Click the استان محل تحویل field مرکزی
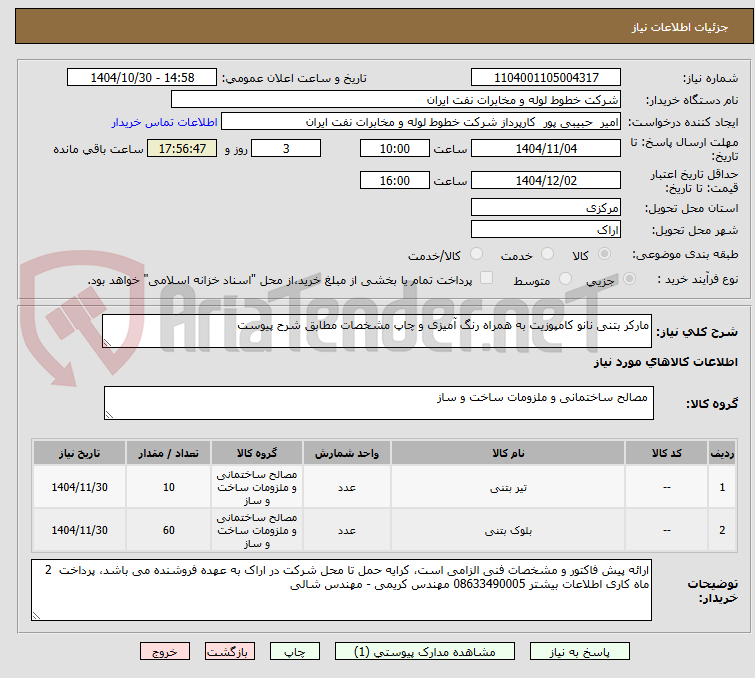The width and height of the screenshot is (755, 678). (546, 208)
